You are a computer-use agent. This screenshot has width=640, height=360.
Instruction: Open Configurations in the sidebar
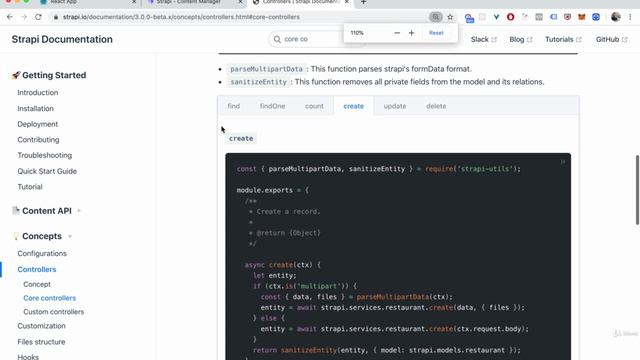point(42,253)
